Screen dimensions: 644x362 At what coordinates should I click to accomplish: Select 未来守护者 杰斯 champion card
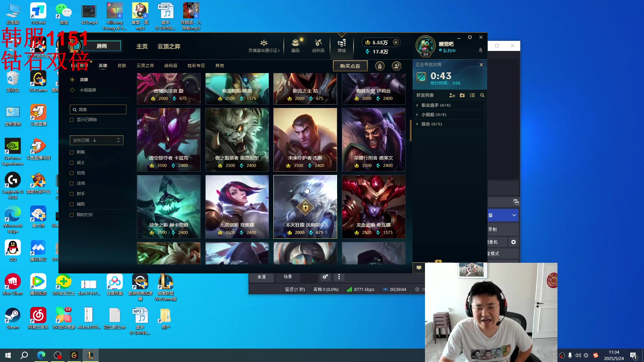(x=305, y=139)
